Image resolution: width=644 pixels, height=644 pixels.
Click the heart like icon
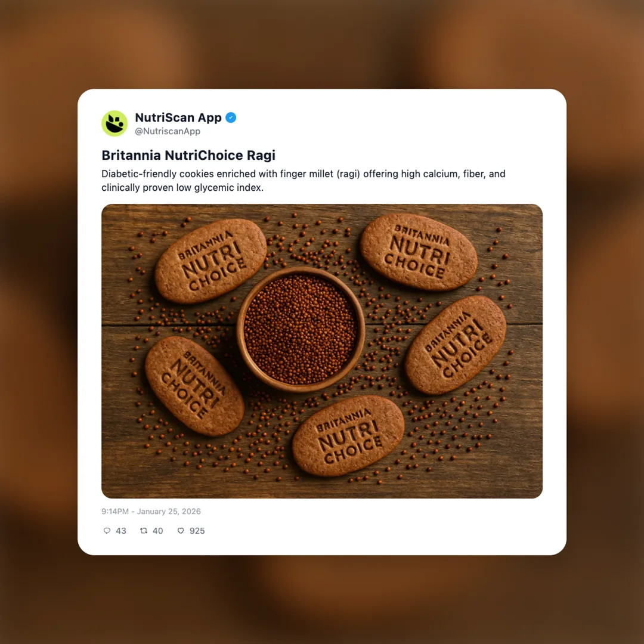[x=181, y=531]
